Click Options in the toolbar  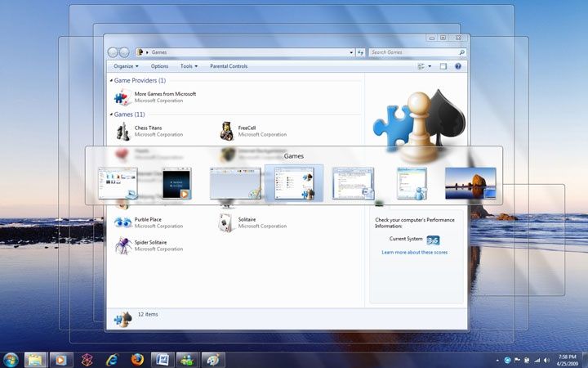tap(159, 66)
